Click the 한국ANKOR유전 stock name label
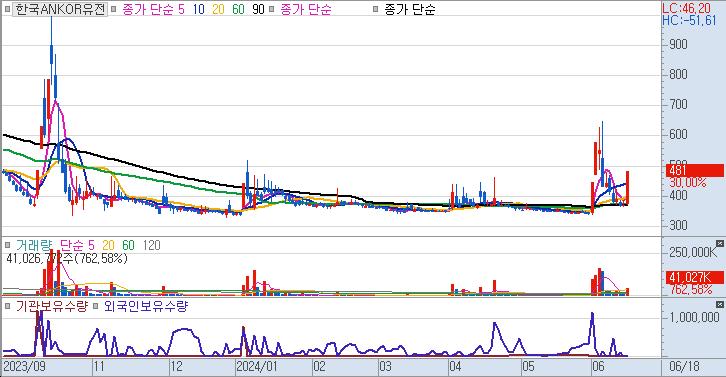 point(60,9)
